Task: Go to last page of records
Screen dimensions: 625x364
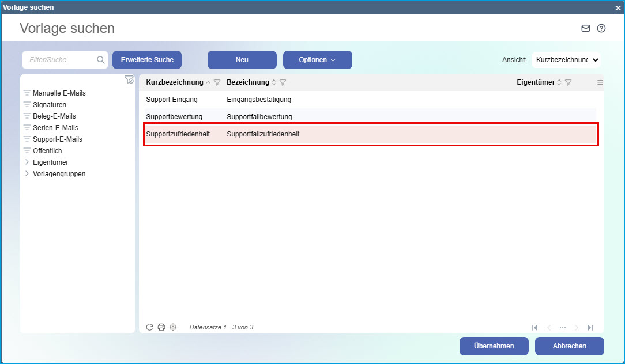Action: point(590,328)
